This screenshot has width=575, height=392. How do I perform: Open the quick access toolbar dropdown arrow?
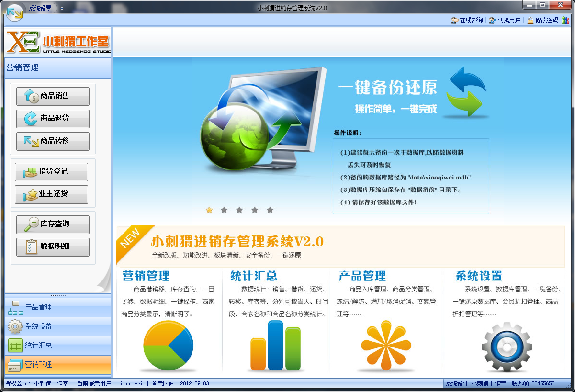[62, 8]
